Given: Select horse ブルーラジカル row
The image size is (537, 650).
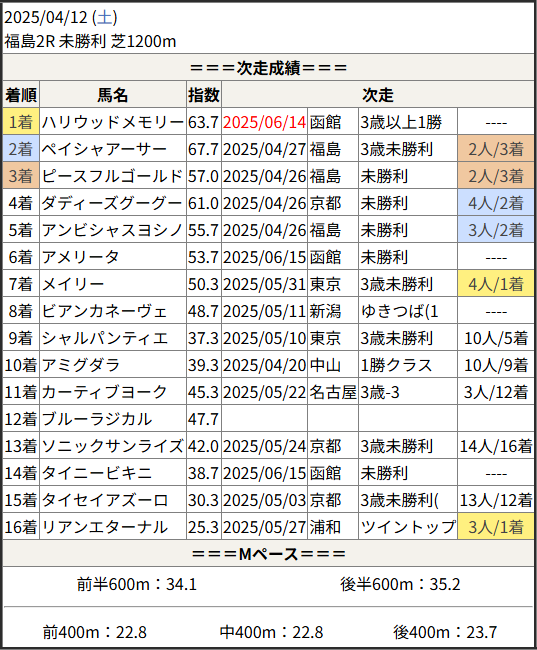Looking at the screenshot, I should point(268,419).
